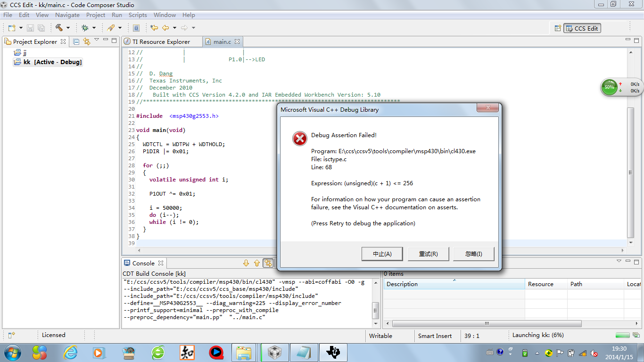Click the 重试(R) retry button
The image size is (644, 362).
pos(428,254)
